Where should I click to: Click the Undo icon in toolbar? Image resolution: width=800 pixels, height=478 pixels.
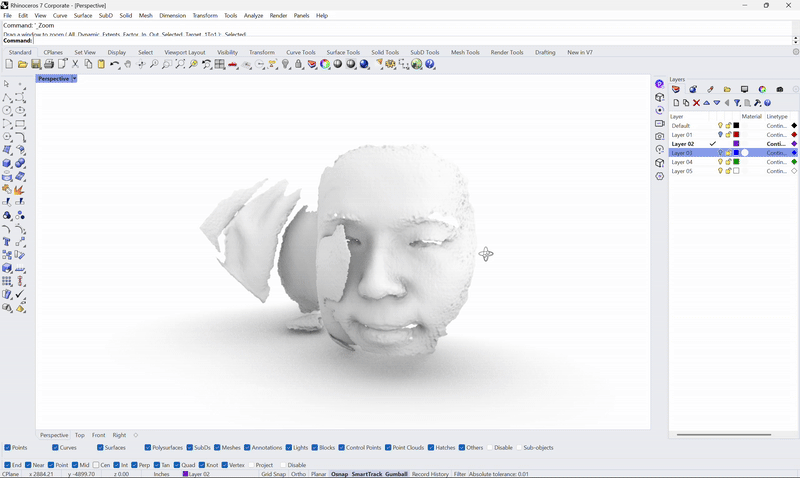pyautogui.click(x=114, y=64)
